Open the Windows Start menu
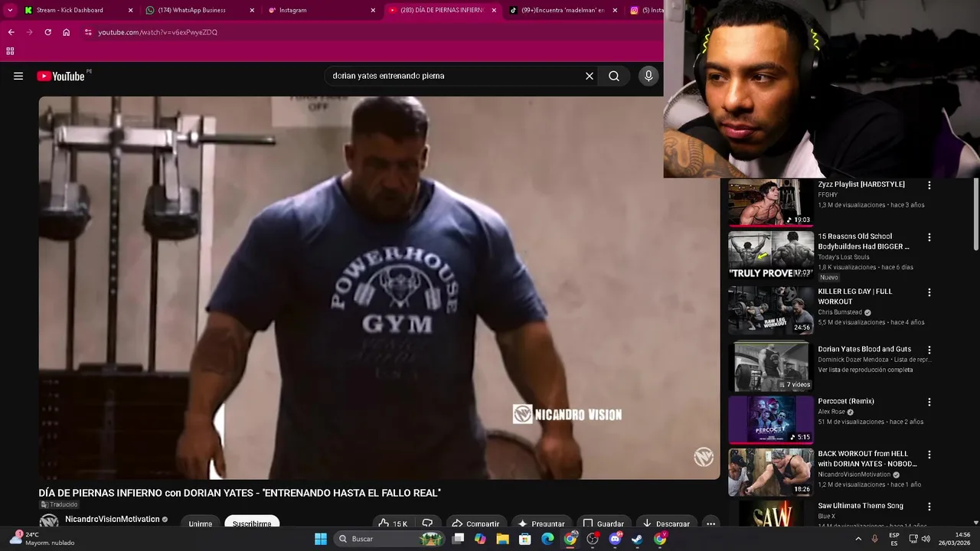 click(x=321, y=539)
